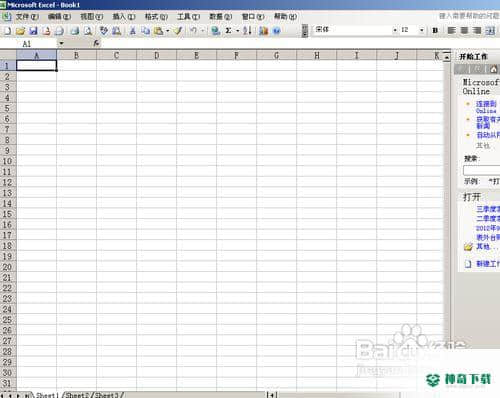Open the Chart Wizard icon
Viewport: 500px width, 398px height.
click(263, 31)
